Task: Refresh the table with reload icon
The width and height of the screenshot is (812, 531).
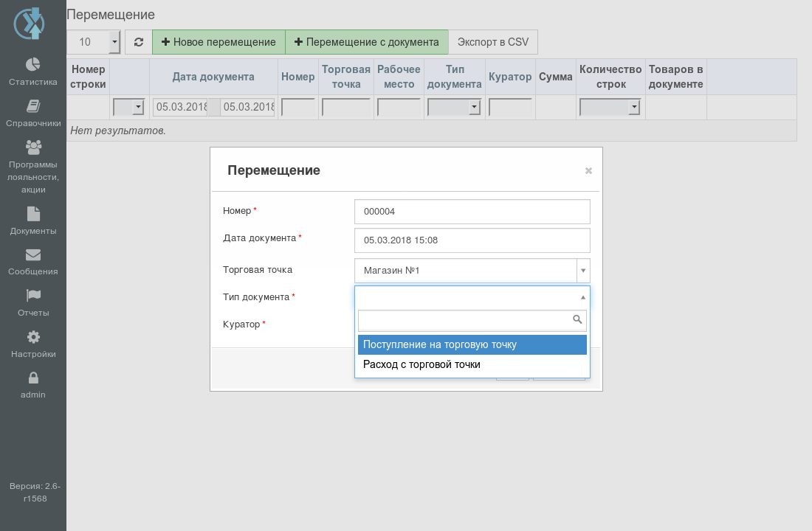Action: point(138,42)
